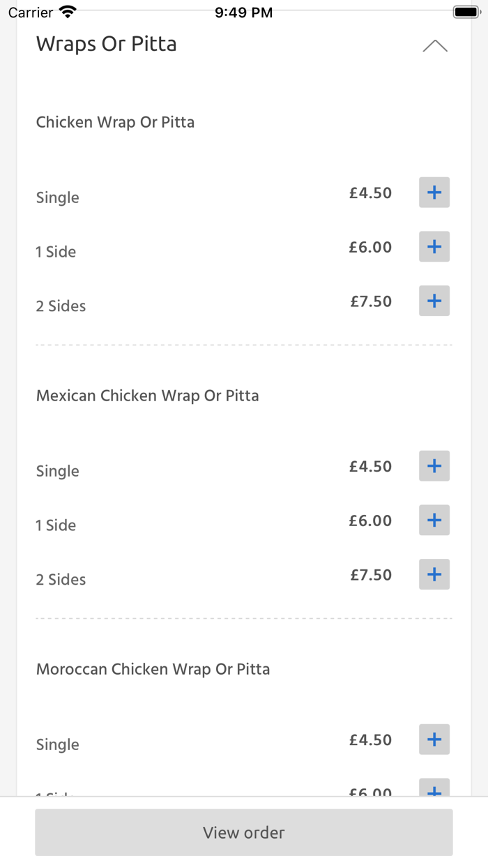Add Mexican Chicken Wrap with 2 Sides
Viewport: 488px width, 868px height.
(x=434, y=574)
